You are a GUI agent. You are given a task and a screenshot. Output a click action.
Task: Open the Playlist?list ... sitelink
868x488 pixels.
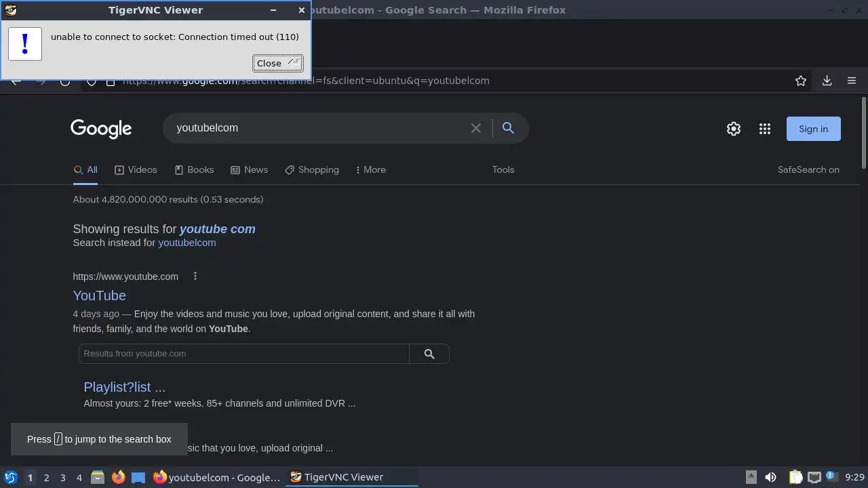[x=125, y=387]
